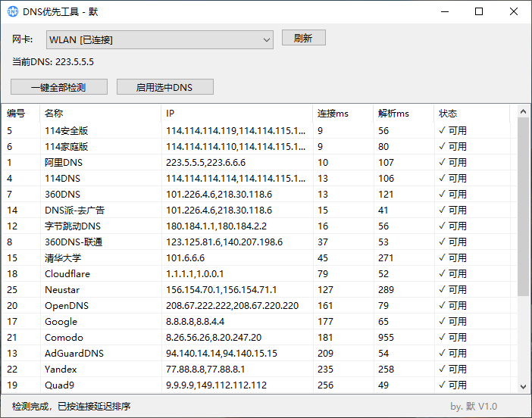The height and width of the screenshot is (418, 532).
Task: Select the Cloudflare row
Action: [x=259, y=274]
